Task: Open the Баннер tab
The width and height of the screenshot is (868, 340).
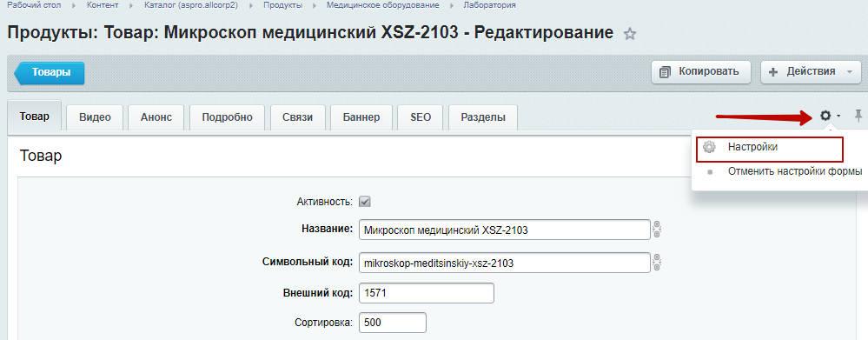Action: (x=361, y=117)
